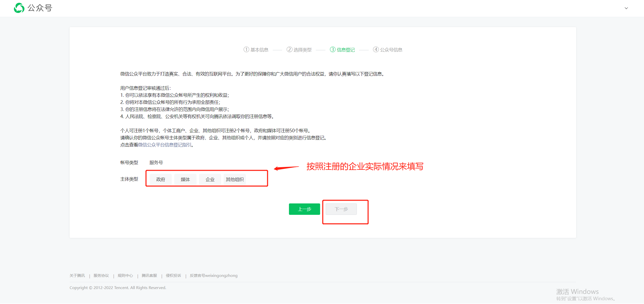Image resolution: width=644 pixels, height=304 pixels.
Task: Click 反馈官号weixingongzhong in the footer
Action: 214,276
